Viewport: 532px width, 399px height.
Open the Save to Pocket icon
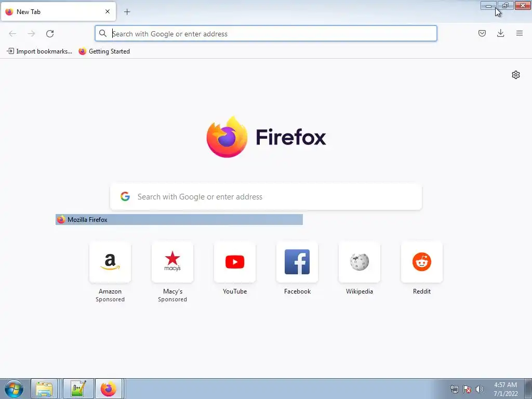482,33
